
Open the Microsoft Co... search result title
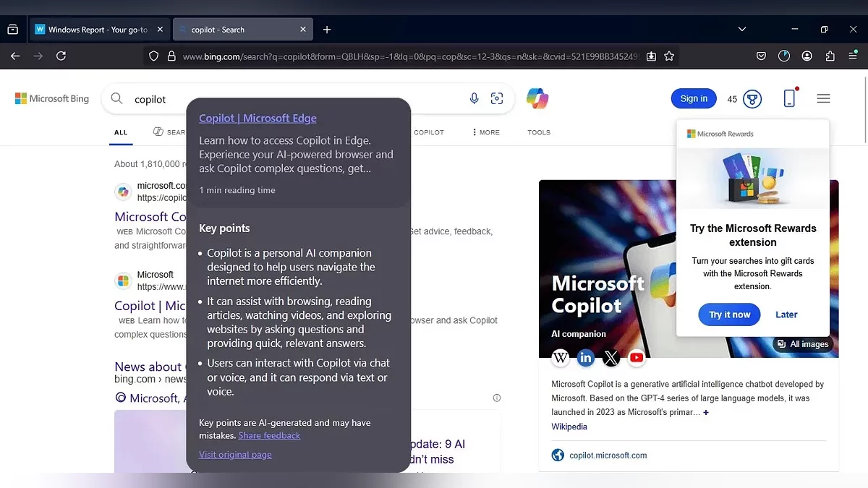click(150, 217)
